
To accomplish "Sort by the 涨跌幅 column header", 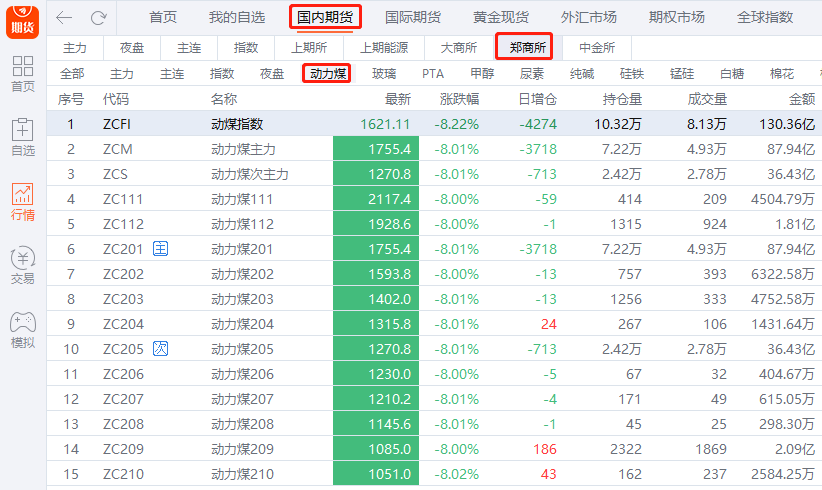I will click(x=459, y=99).
